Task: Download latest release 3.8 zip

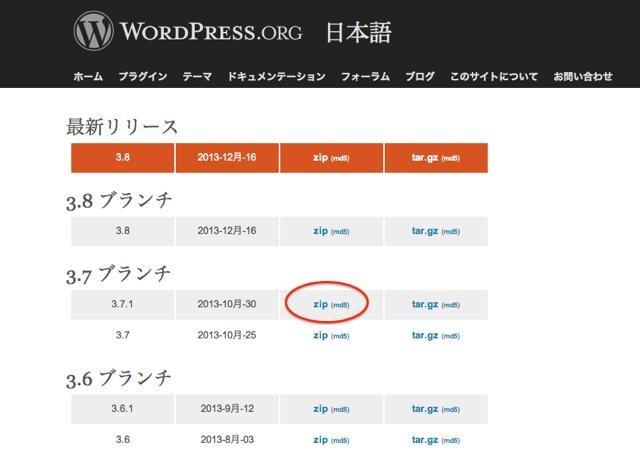Action: click(320, 158)
